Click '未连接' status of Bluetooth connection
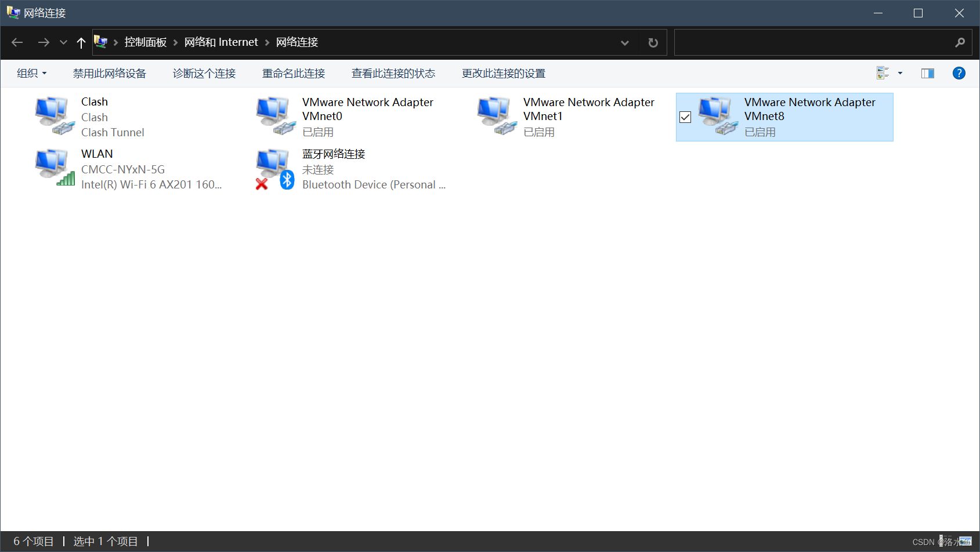Viewport: 980px width, 552px height. click(318, 169)
